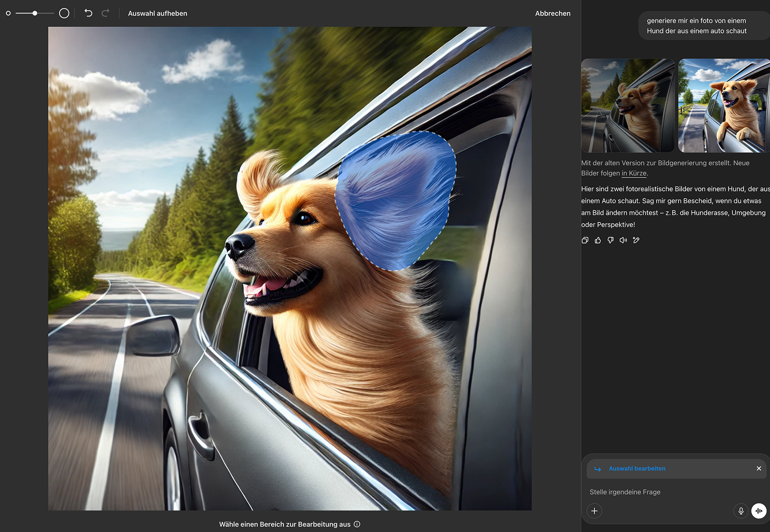Open the first generated dog thumbnail
This screenshot has width=770, height=532.
(628, 105)
